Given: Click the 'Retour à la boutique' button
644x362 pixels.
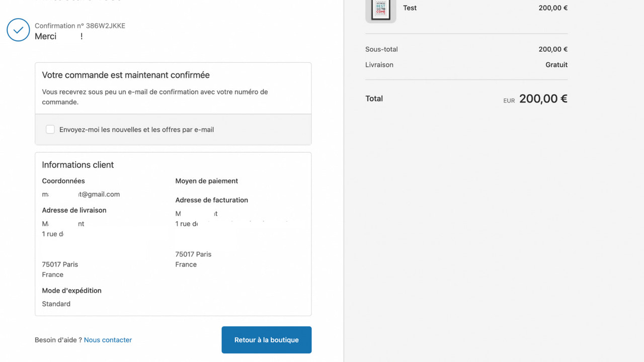Looking at the screenshot, I should [x=267, y=340].
